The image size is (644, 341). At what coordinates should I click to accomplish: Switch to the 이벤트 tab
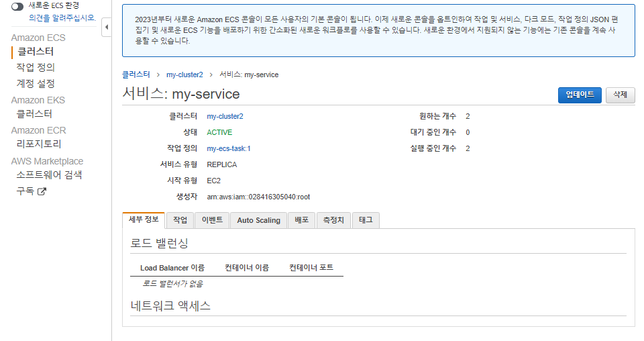point(212,220)
